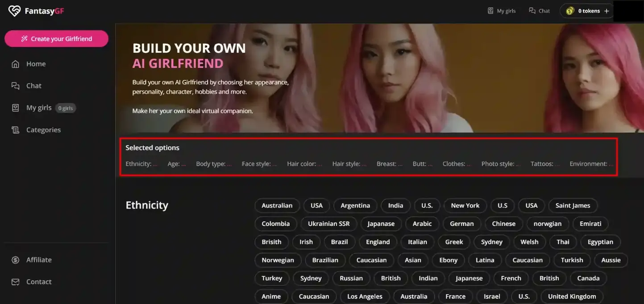The height and width of the screenshot is (304, 644).
Task: Click the Create your Girlfriend button
Action: pos(56,39)
